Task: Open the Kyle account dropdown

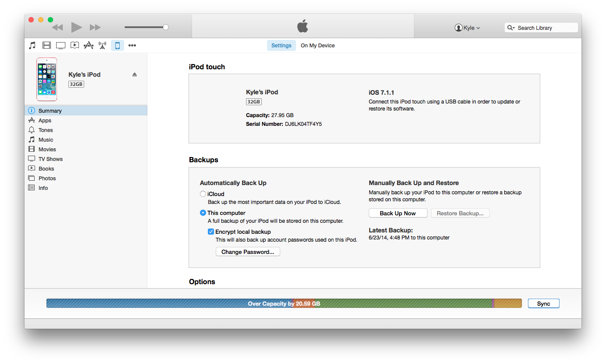Action: point(467,28)
